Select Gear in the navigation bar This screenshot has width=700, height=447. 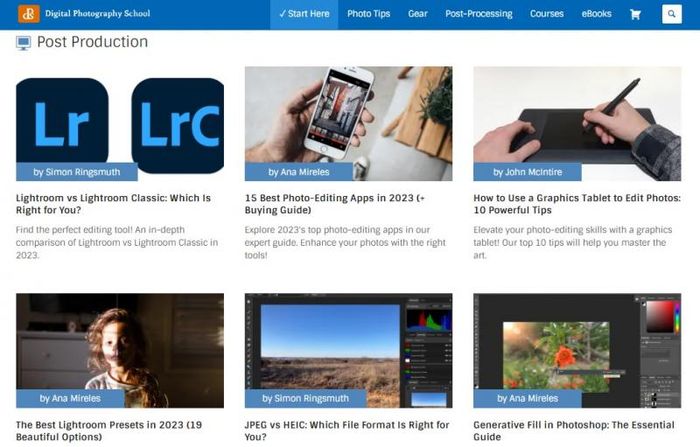tap(418, 14)
